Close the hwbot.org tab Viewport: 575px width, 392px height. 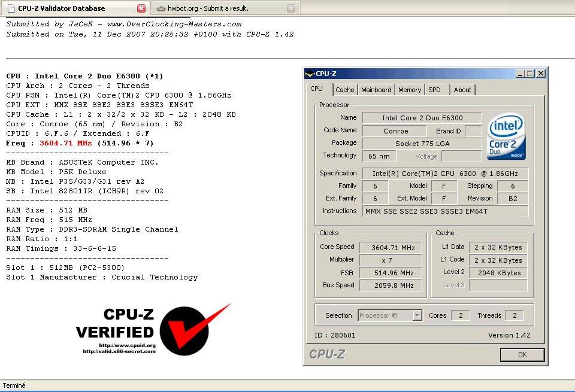point(291,8)
